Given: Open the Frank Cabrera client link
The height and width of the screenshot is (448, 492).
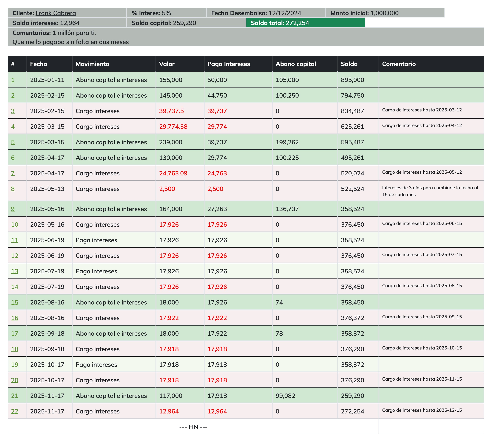Looking at the screenshot, I should click(x=56, y=13).
